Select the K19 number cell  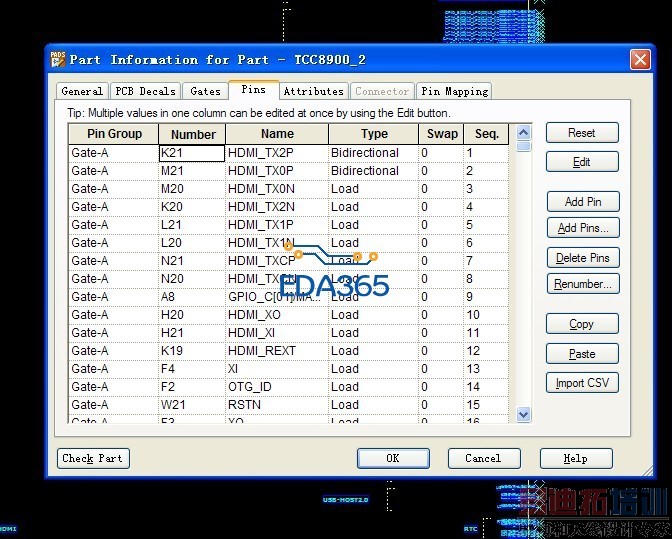click(192, 351)
